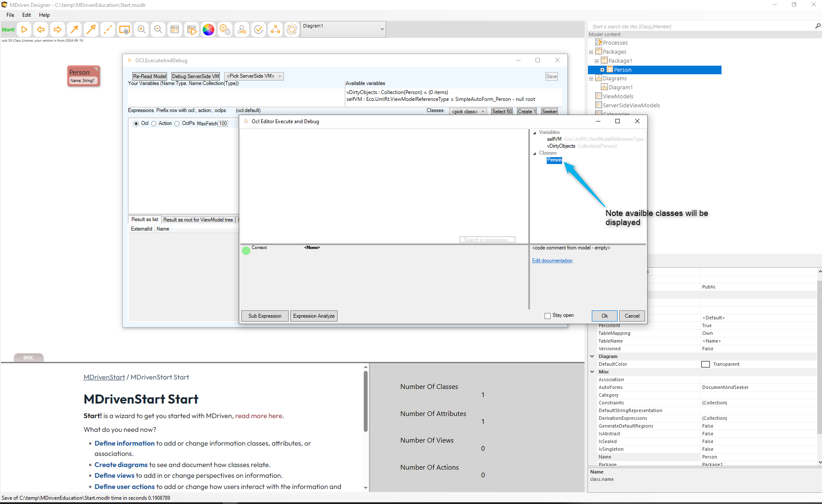
Task: Switch to Result as root for ViewModel tree tab
Action: point(198,220)
